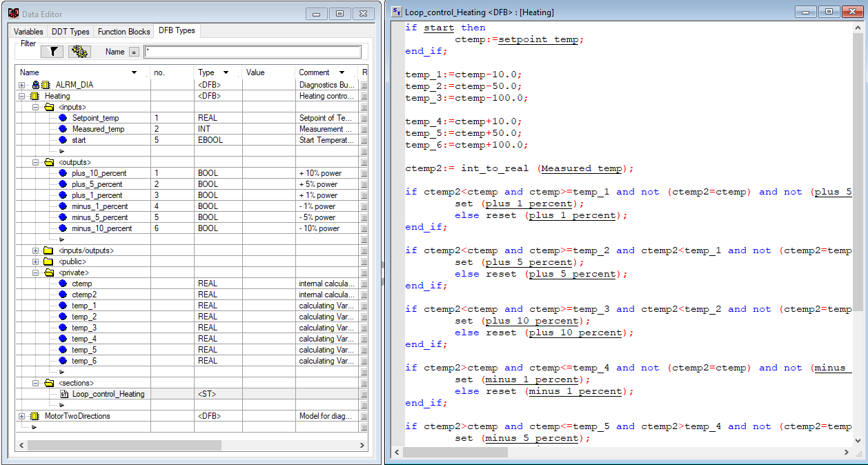Expand the <public> folder

tap(36, 261)
